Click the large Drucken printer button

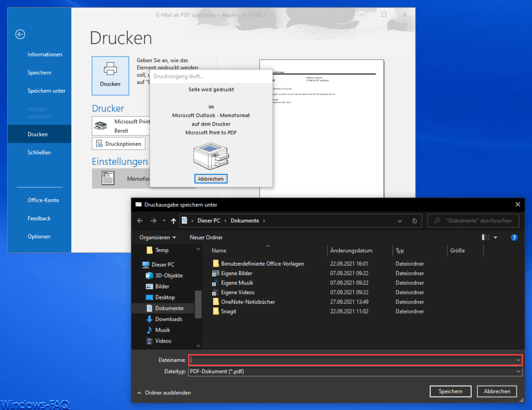[110, 76]
